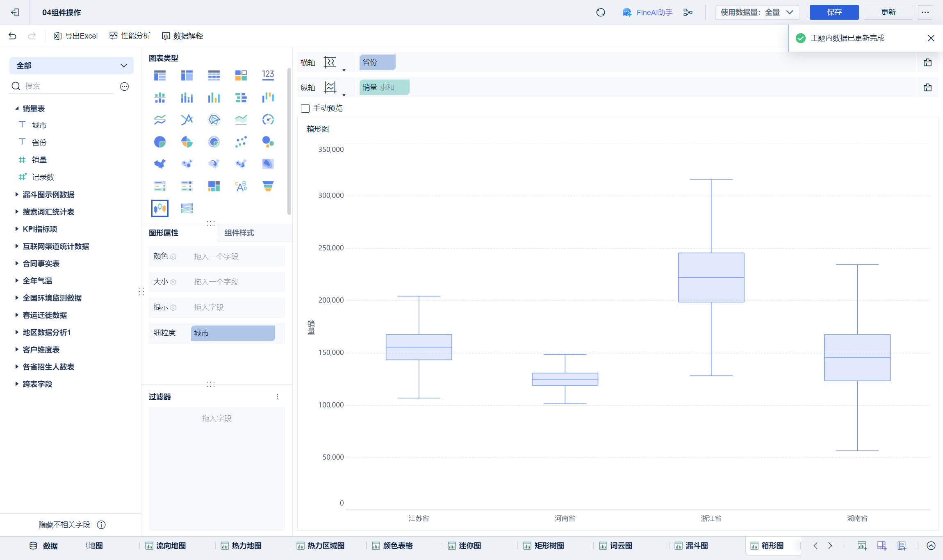Switch to the 组件样式 tab
The width and height of the screenshot is (943, 560).
(239, 233)
